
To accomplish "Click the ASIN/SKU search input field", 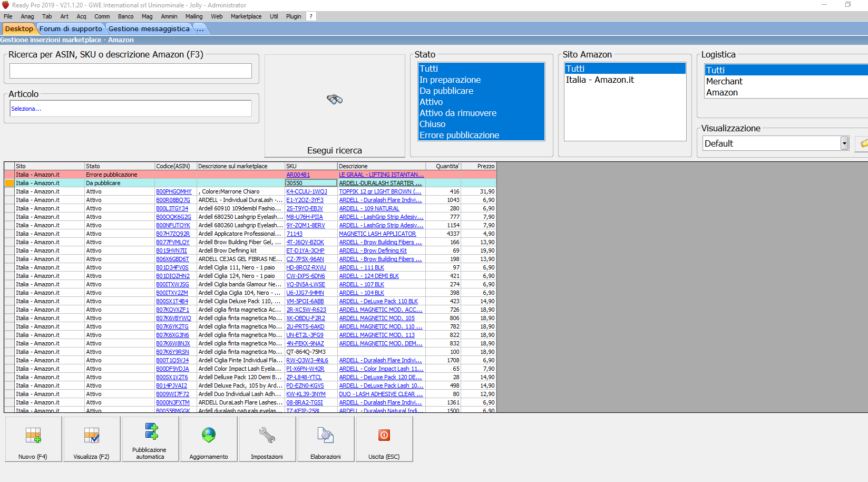I will coord(130,71).
